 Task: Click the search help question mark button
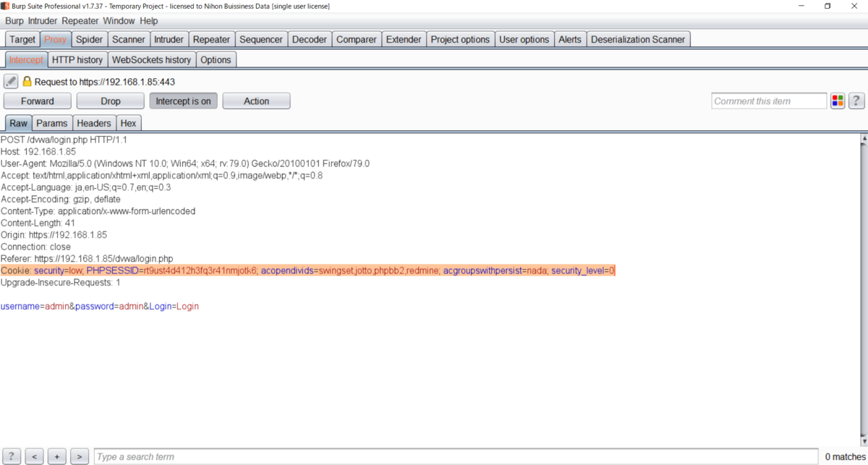[x=11, y=456]
